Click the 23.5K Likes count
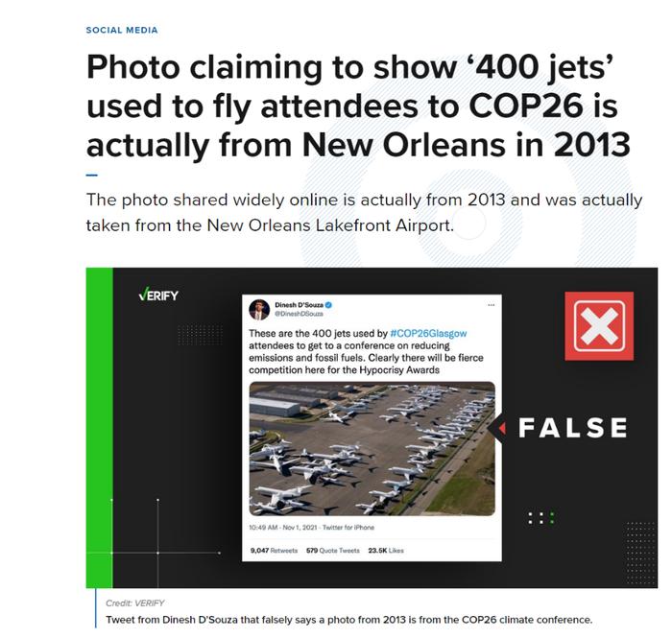This screenshot has height=638, width=672. coord(386,551)
